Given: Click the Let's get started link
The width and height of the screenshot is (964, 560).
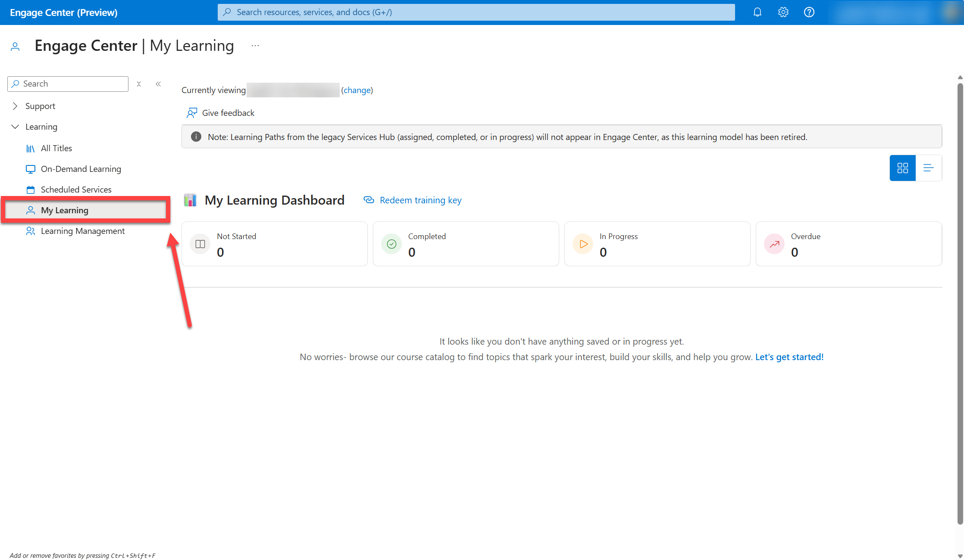Looking at the screenshot, I should (x=789, y=357).
